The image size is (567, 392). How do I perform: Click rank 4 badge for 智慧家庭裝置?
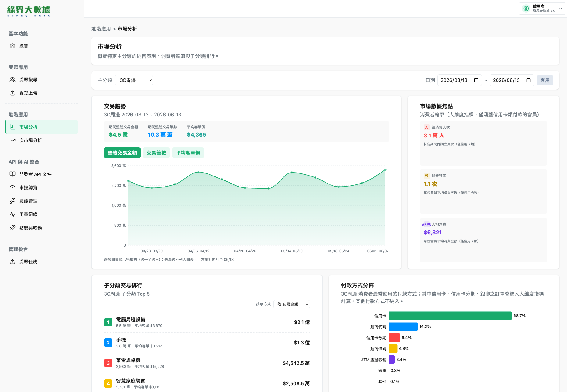point(108,383)
